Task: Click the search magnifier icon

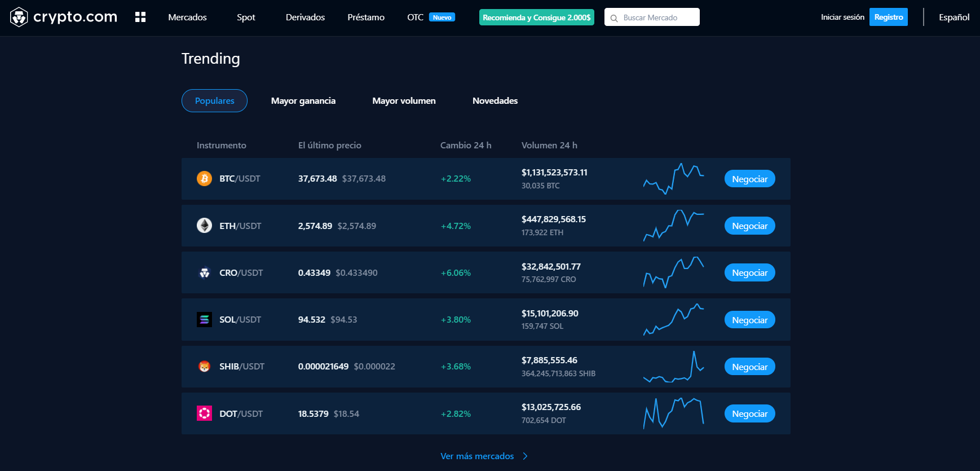Action: (x=614, y=18)
